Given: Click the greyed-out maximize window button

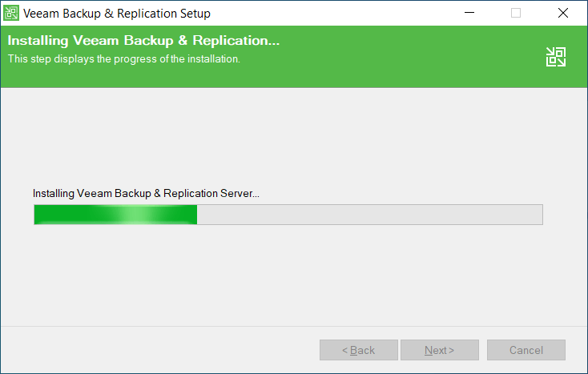Looking at the screenshot, I should pos(515,13).
